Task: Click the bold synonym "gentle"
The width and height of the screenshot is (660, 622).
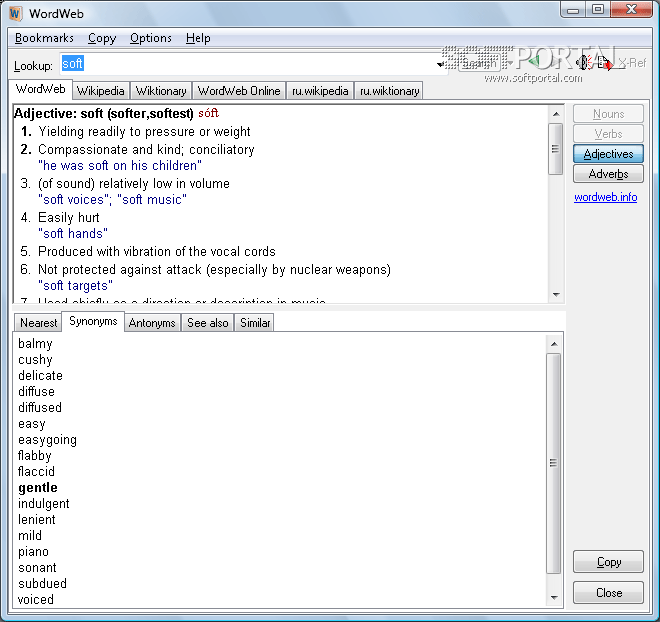Action: point(38,487)
